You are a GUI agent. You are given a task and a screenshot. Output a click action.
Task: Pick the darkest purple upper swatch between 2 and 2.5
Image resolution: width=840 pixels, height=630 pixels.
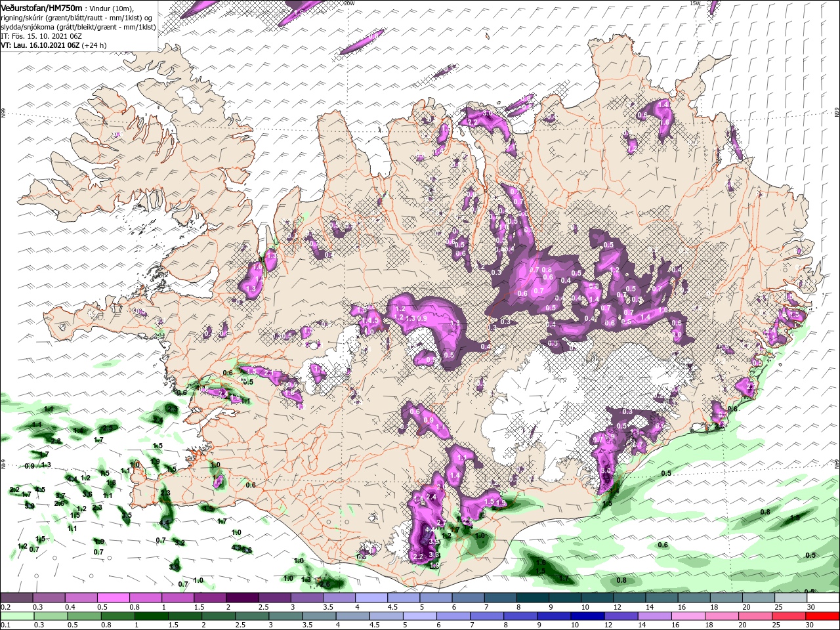point(242,597)
